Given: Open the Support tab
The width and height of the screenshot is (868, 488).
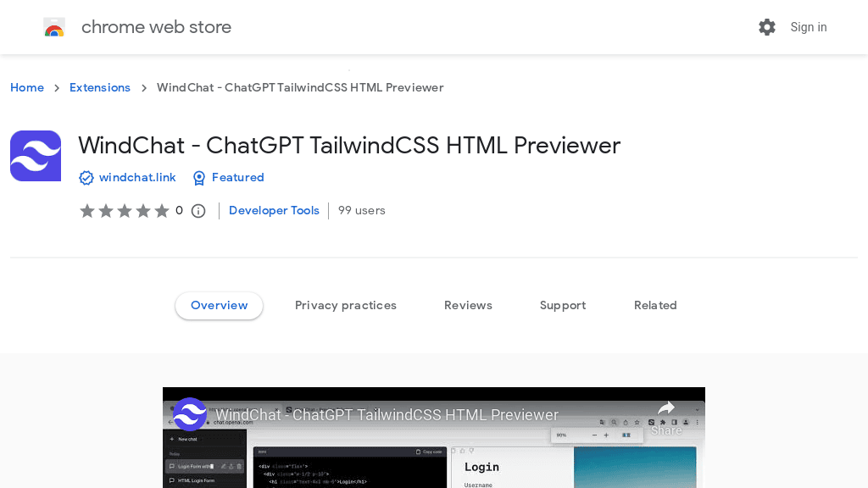Looking at the screenshot, I should pyautogui.click(x=563, y=305).
